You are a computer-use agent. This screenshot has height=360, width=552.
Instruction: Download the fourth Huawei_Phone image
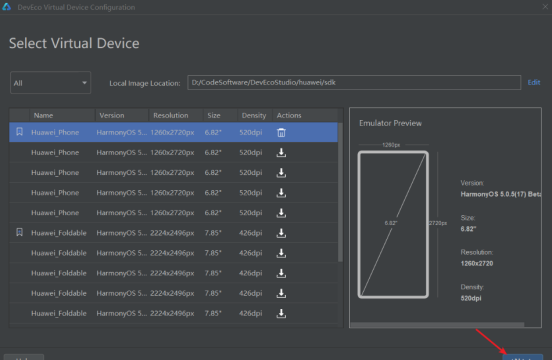pos(281,193)
